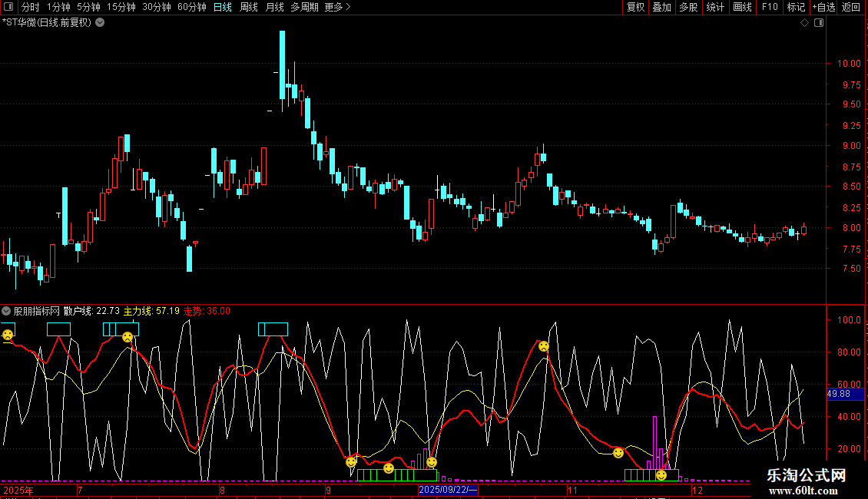Click the 标记 mark button
Screen dimensions: 868x499
(x=796, y=7)
